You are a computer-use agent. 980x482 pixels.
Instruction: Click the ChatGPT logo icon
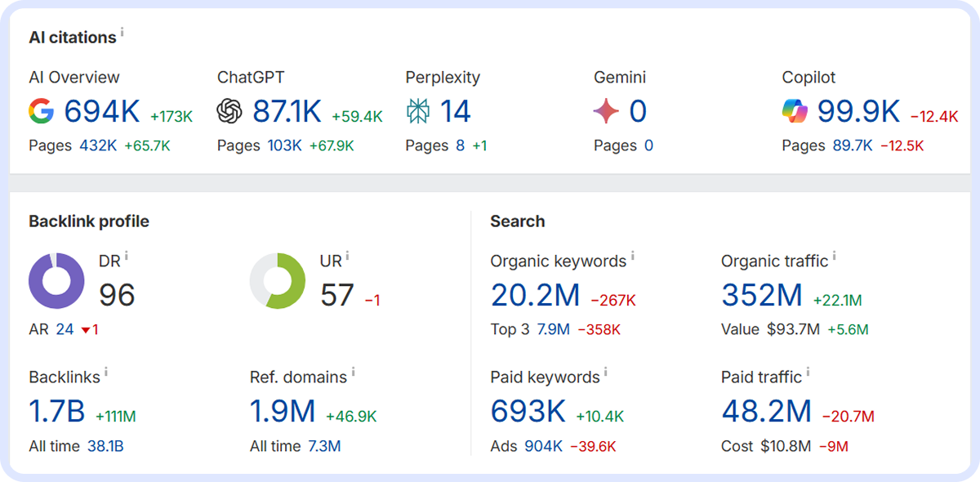[x=229, y=111]
